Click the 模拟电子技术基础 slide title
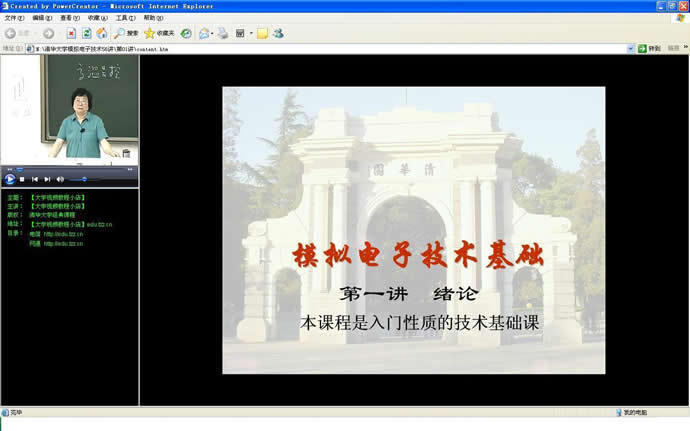690x431 pixels. tap(418, 255)
